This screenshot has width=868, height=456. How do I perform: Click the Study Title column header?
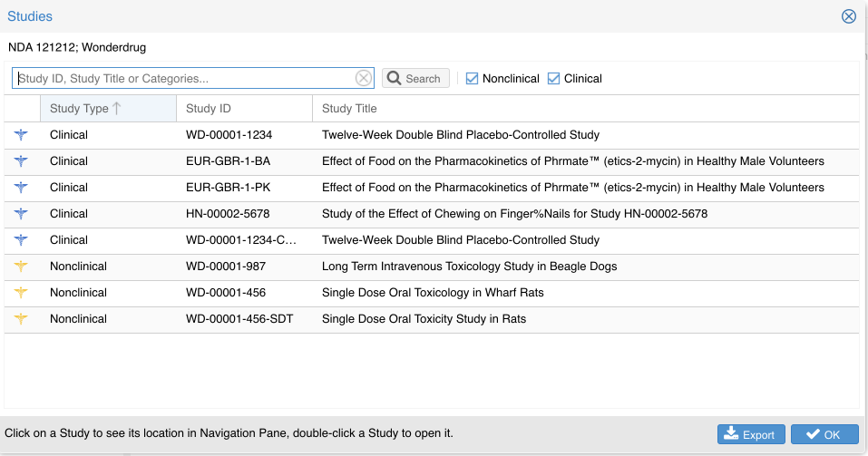[x=349, y=109]
